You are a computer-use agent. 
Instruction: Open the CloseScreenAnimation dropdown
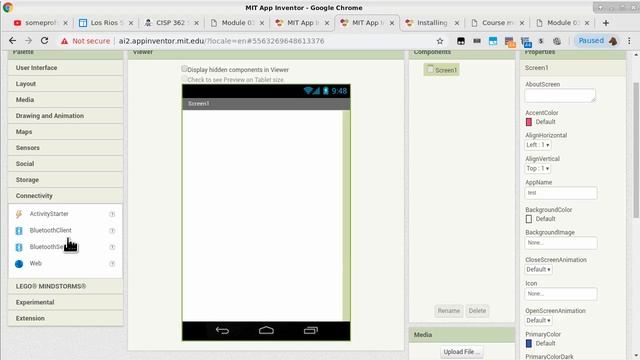[x=538, y=269]
